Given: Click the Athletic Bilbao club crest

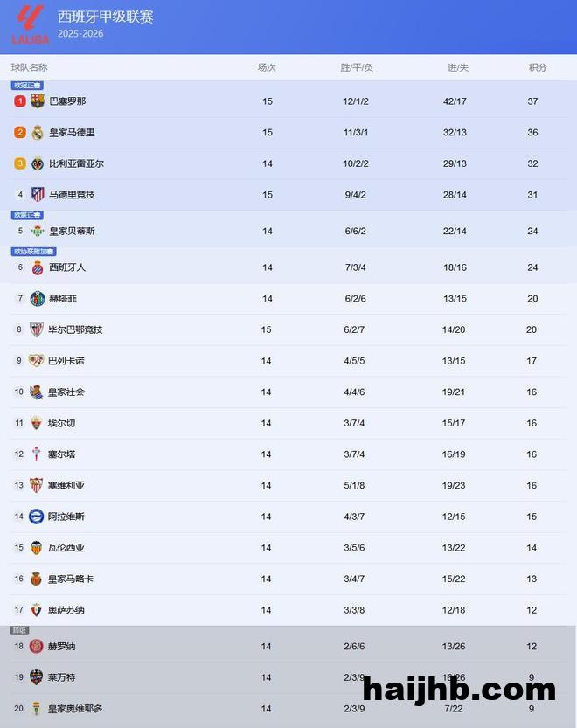Looking at the screenshot, I should (37, 329).
